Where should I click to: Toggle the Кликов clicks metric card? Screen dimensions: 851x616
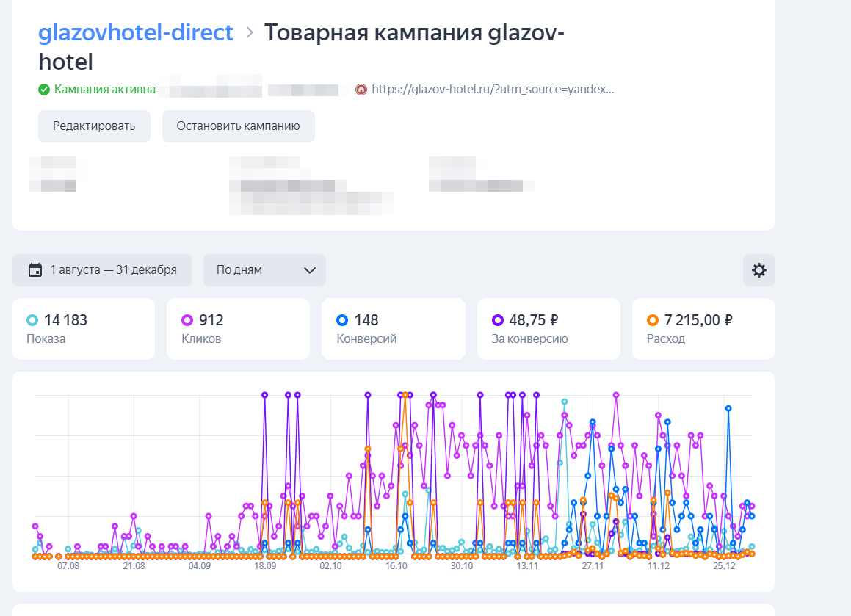pyautogui.click(x=238, y=328)
